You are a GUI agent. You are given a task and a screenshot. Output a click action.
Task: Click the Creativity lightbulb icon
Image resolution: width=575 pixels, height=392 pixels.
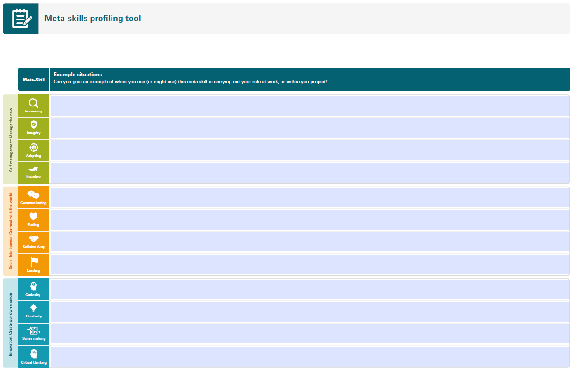[33, 308]
